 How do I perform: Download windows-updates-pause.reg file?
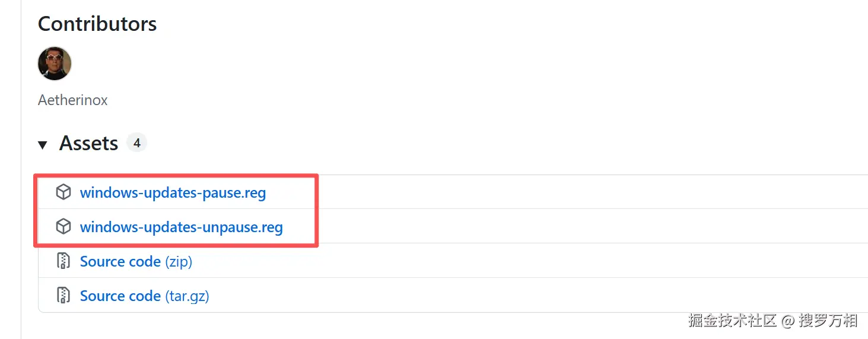173,193
